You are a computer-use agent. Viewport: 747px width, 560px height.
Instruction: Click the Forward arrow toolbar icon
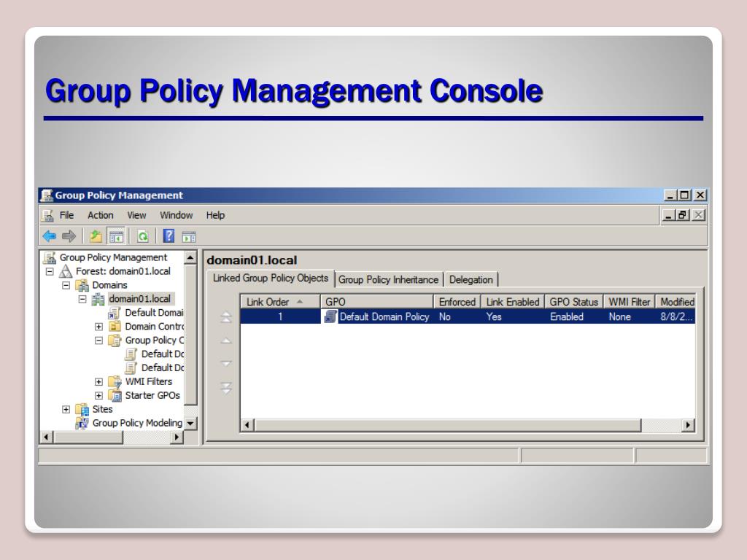click(x=69, y=236)
